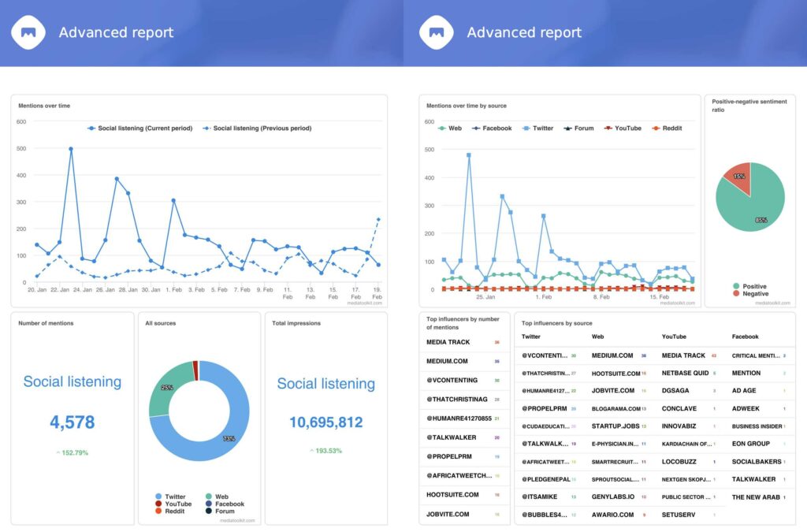Toggle the YouTube series in the source chart legend
This screenshot has width=807, height=532.
click(x=607, y=128)
